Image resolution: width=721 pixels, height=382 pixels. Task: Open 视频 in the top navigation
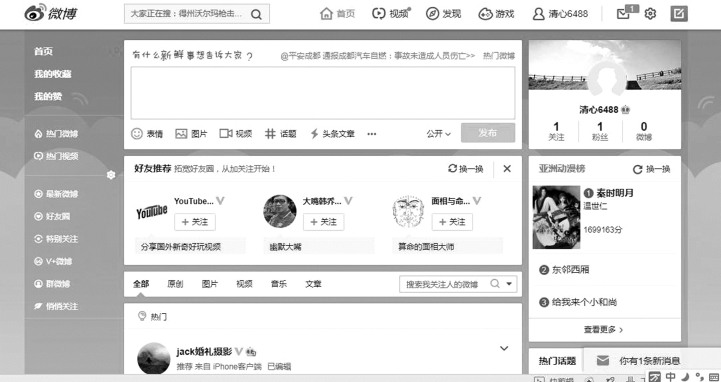[391, 14]
